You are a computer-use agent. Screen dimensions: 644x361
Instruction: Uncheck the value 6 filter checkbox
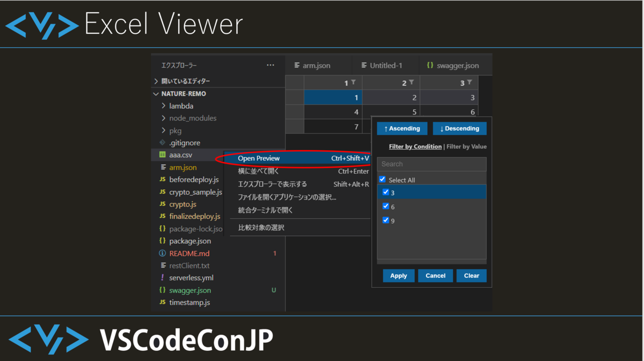[385, 206]
